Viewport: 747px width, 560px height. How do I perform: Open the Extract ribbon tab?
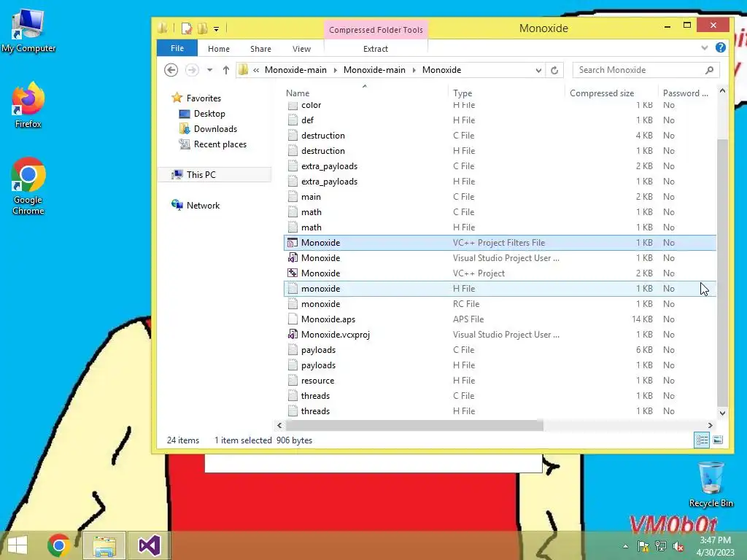pos(376,49)
